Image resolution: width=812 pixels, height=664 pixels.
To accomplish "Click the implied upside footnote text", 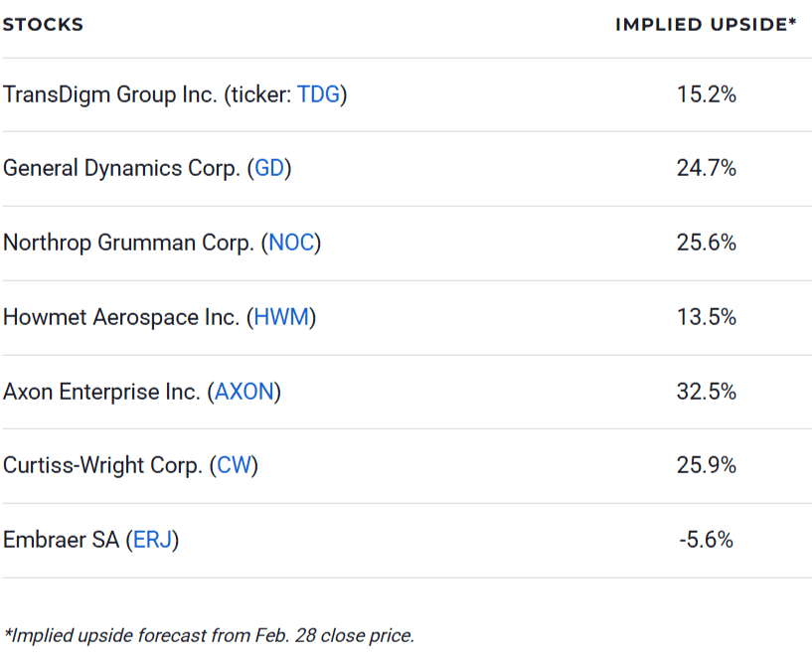I will [x=209, y=635].
